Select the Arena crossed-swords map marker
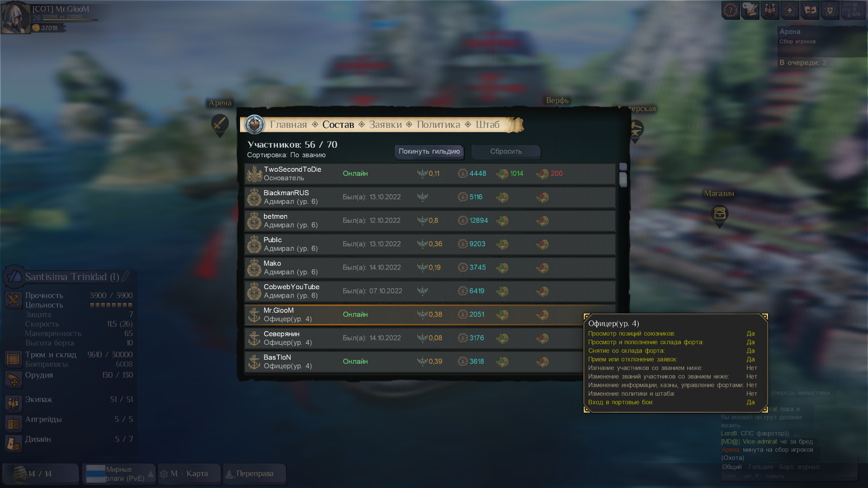This screenshot has width=868, height=488. [220, 124]
